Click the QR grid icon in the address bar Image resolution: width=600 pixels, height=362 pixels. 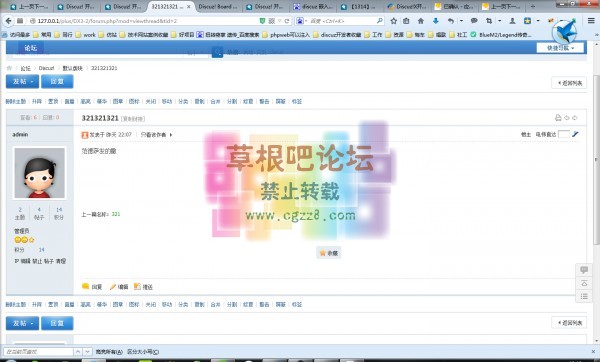[x=271, y=21]
